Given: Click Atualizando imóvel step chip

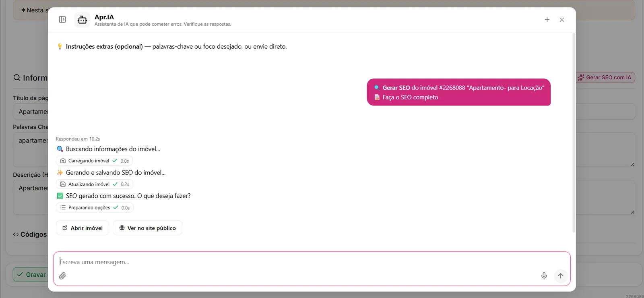Looking at the screenshot, I should tap(94, 184).
